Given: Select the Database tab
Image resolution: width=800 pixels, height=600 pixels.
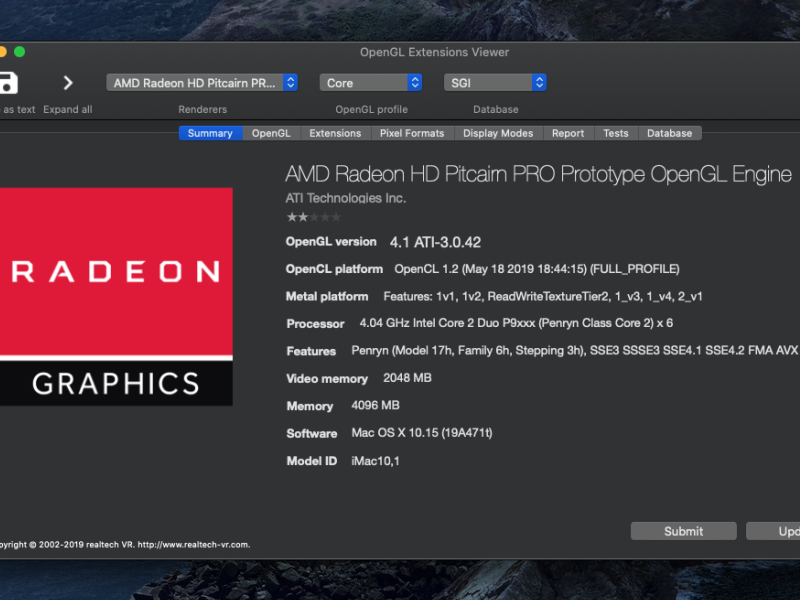Looking at the screenshot, I should click(x=669, y=133).
